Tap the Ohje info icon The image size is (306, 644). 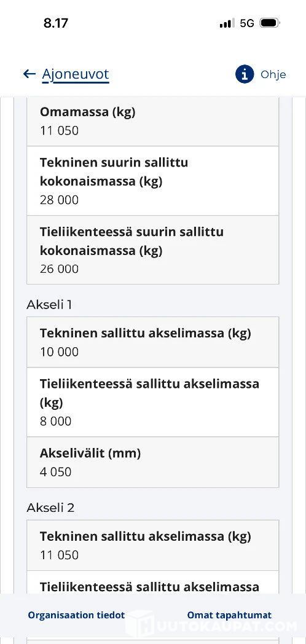tap(245, 74)
